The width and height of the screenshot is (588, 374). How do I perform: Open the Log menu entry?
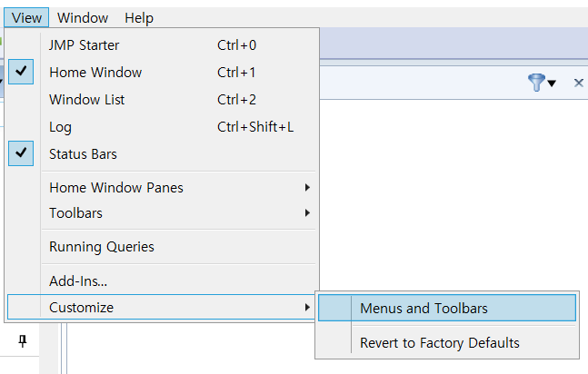[x=162, y=127]
